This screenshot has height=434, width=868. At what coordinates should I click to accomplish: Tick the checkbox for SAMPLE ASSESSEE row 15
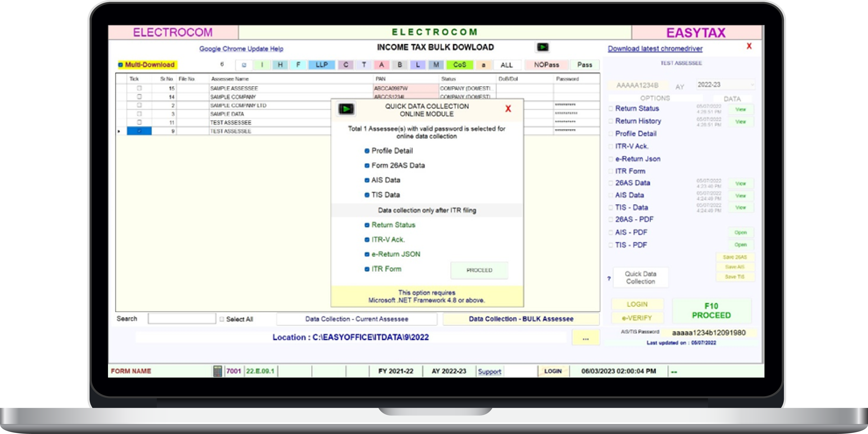[x=139, y=88]
